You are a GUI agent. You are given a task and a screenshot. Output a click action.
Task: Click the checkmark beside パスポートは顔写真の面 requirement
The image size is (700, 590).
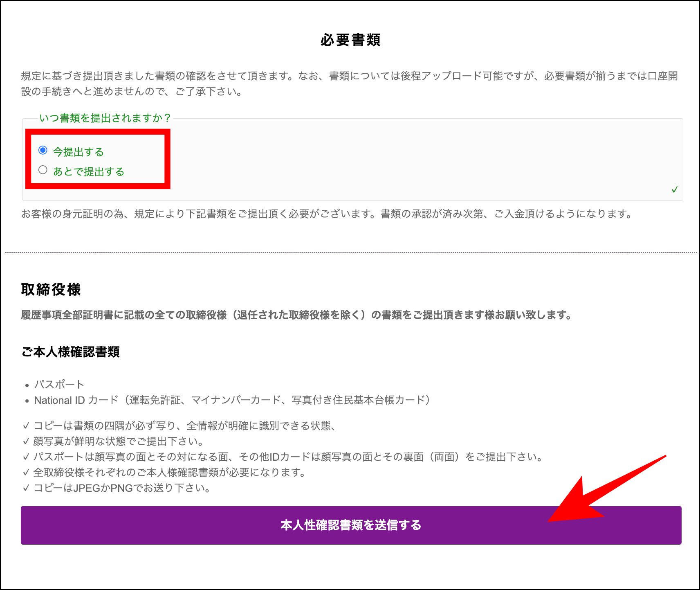pyautogui.click(x=26, y=457)
